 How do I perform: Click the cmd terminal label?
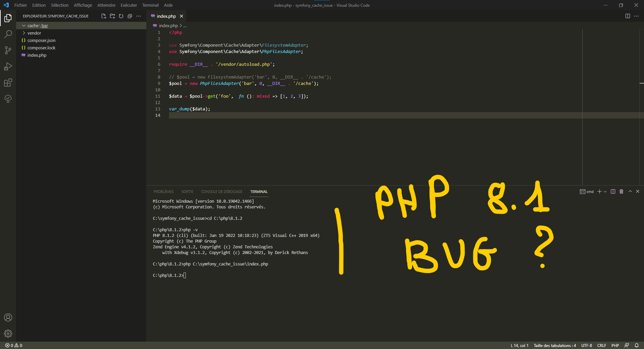pyautogui.click(x=587, y=192)
